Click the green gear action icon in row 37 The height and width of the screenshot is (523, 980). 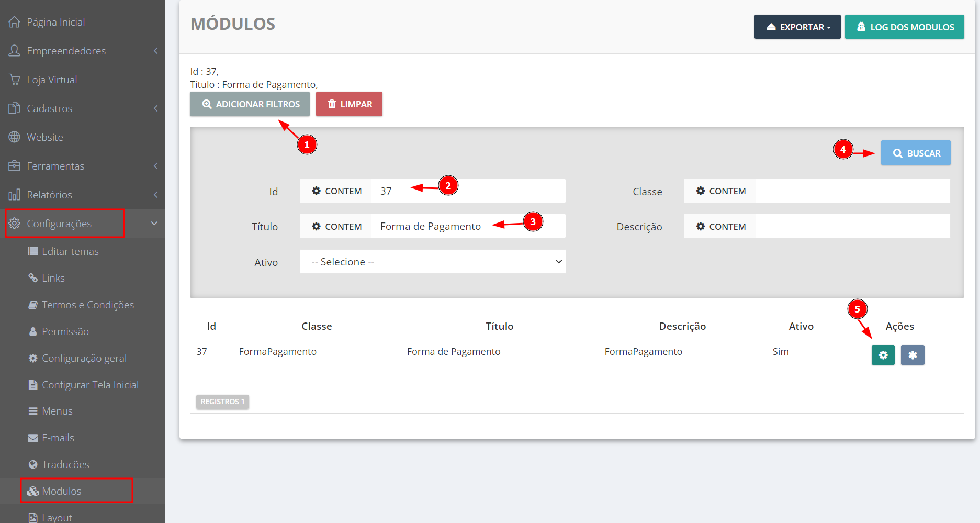pyautogui.click(x=883, y=355)
